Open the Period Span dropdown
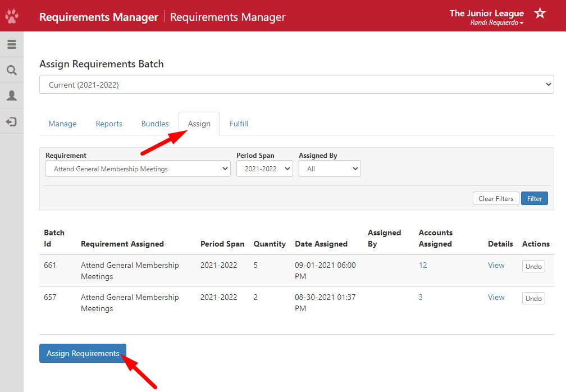This screenshot has width=566, height=392. [264, 168]
